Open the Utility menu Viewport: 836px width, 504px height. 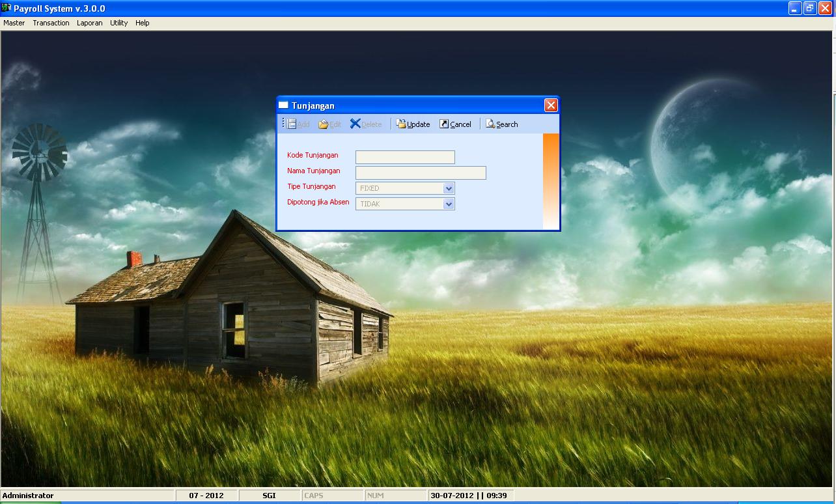click(x=119, y=23)
